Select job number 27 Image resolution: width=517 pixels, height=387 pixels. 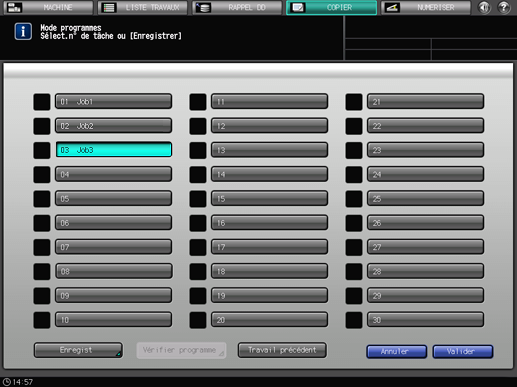click(425, 247)
